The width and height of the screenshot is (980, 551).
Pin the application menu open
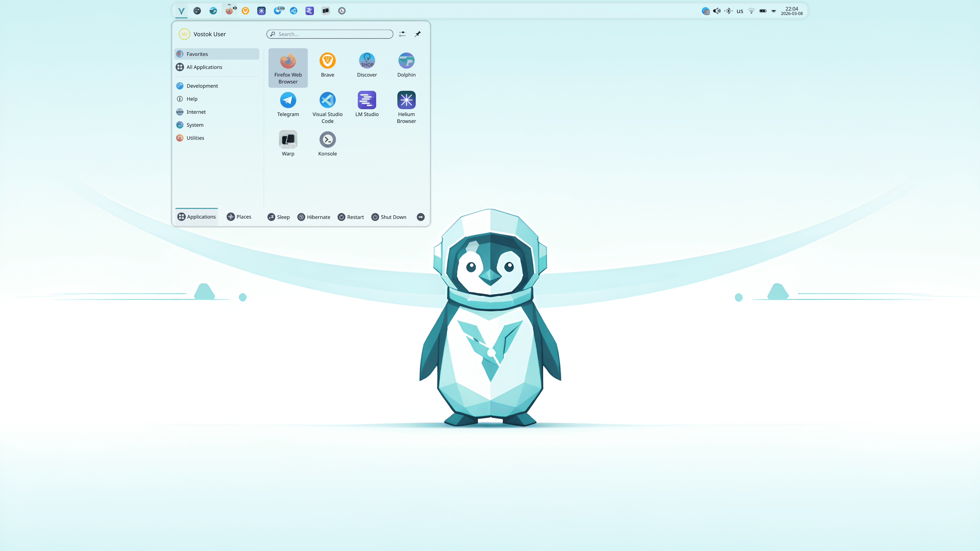click(x=417, y=34)
